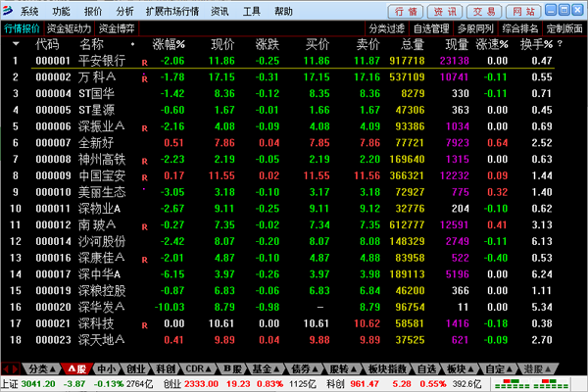Click the R marker beside 神州高铁
The image size is (588, 392).
[x=145, y=162]
